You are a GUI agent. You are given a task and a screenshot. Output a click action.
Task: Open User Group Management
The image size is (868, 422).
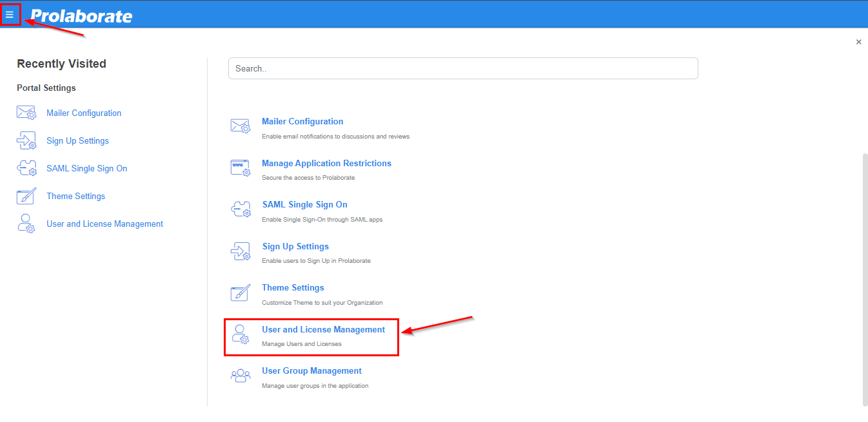(311, 370)
